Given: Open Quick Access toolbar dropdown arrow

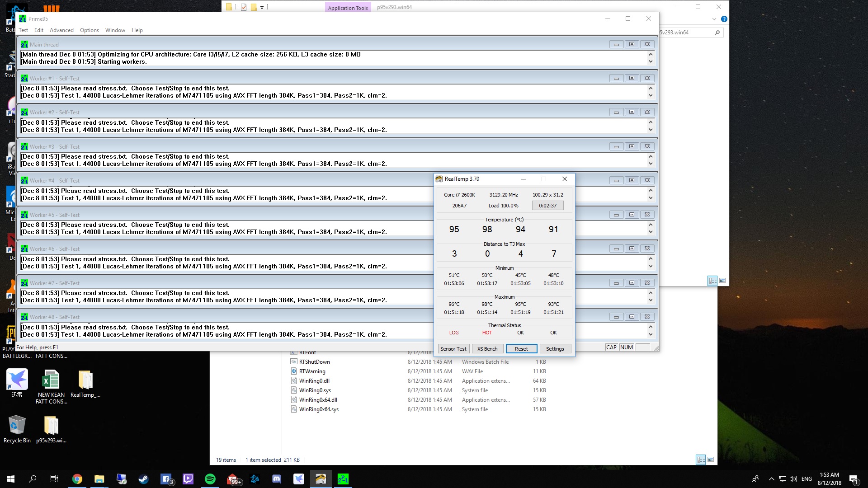Looking at the screenshot, I should 262,7.
